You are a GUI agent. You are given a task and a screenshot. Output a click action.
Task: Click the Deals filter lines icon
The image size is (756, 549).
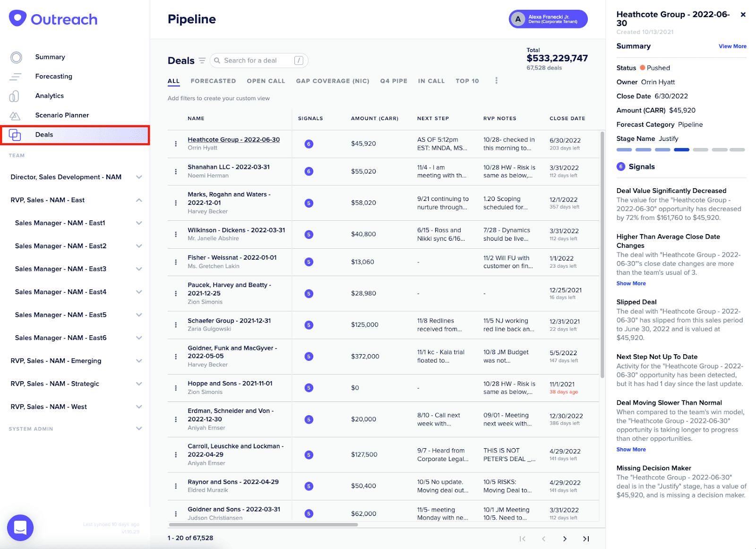coord(202,61)
